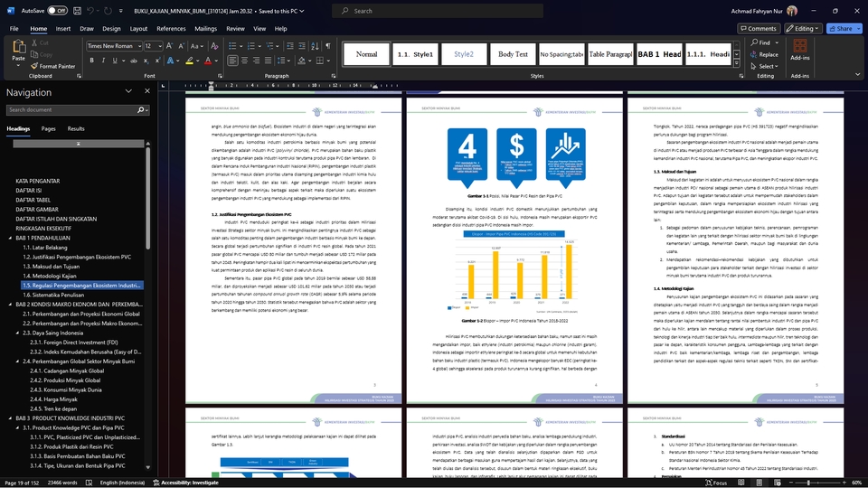Open text highlight color dropdown arrow

[x=198, y=61]
